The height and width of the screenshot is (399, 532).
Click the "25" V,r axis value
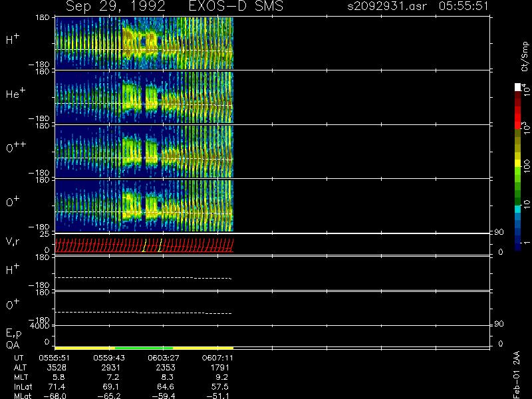point(45,234)
